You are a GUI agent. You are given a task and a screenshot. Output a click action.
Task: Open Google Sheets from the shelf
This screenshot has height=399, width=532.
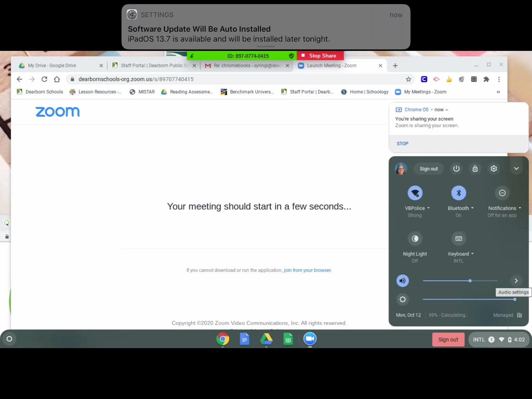tap(288, 339)
